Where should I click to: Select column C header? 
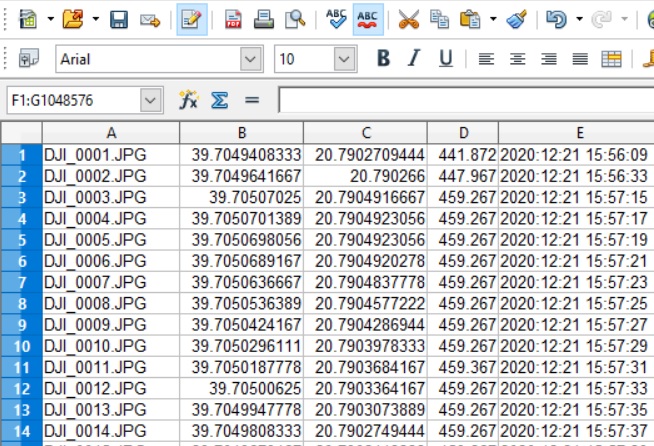(x=365, y=133)
